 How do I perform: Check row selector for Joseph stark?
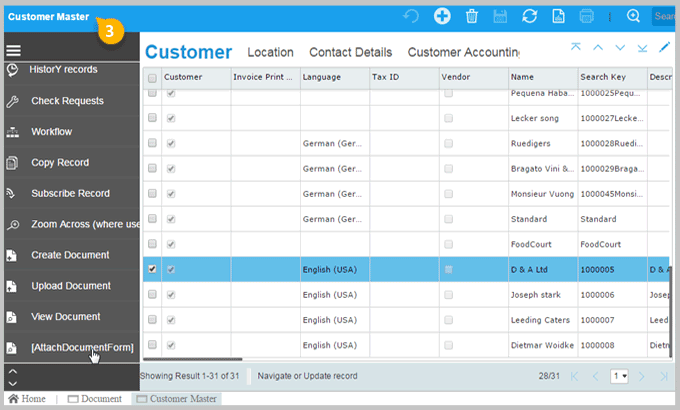(152, 294)
